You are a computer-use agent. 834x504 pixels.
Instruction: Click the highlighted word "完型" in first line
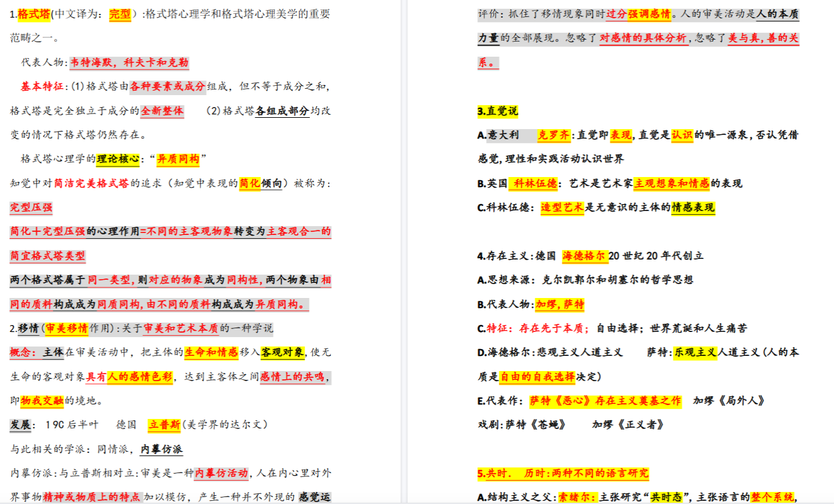tap(119, 14)
